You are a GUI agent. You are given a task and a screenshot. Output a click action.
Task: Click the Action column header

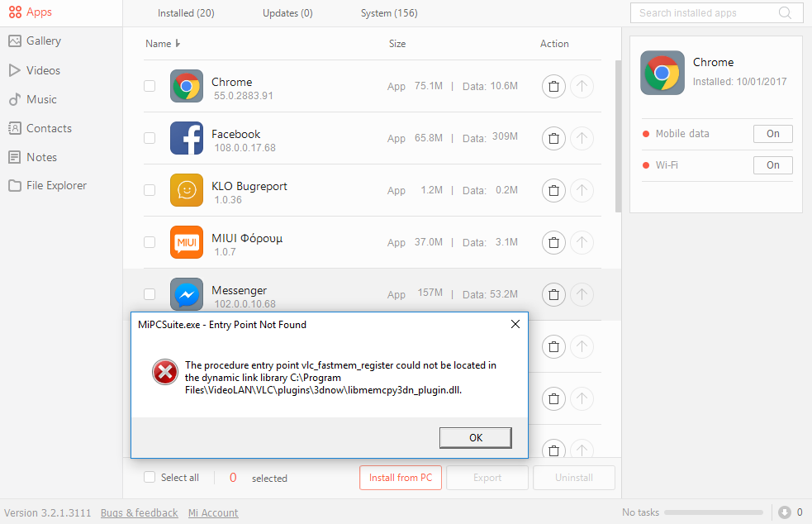(x=554, y=44)
